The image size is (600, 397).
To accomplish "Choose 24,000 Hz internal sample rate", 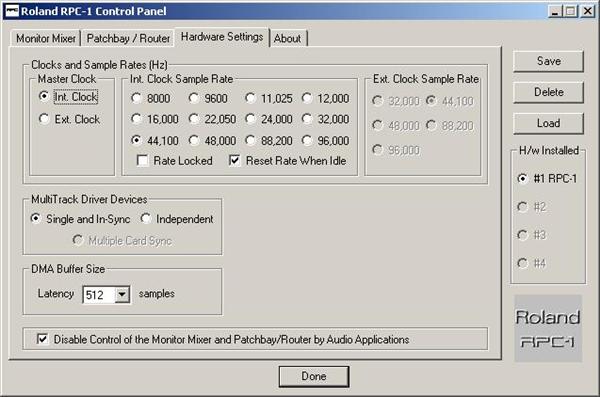I will click(x=269, y=119).
